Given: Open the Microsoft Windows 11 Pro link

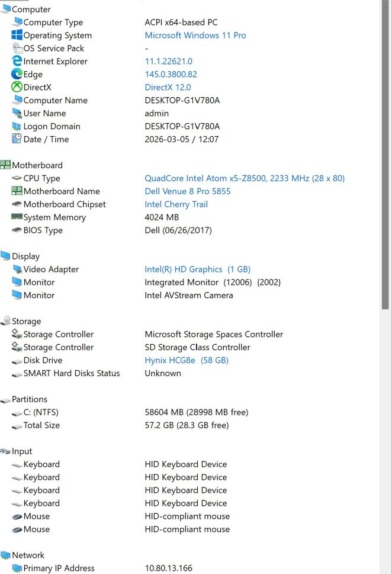Looking at the screenshot, I should tap(195, 36).
